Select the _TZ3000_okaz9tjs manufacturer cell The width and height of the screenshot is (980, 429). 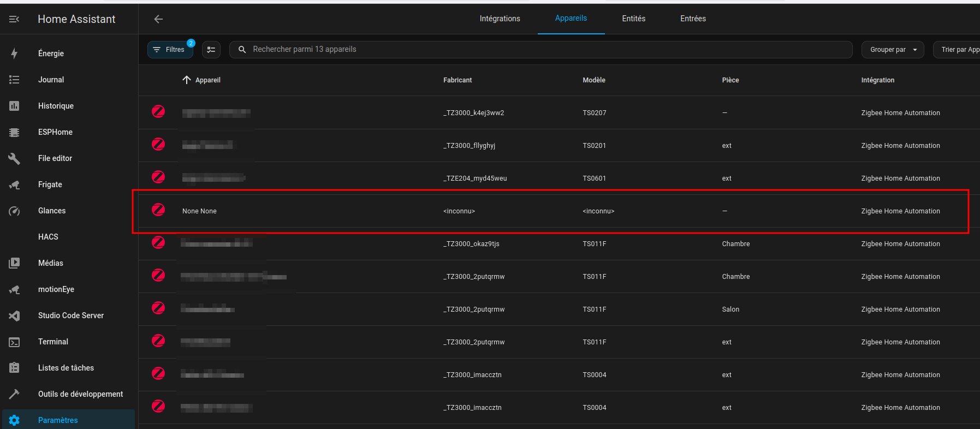(472, 244)
